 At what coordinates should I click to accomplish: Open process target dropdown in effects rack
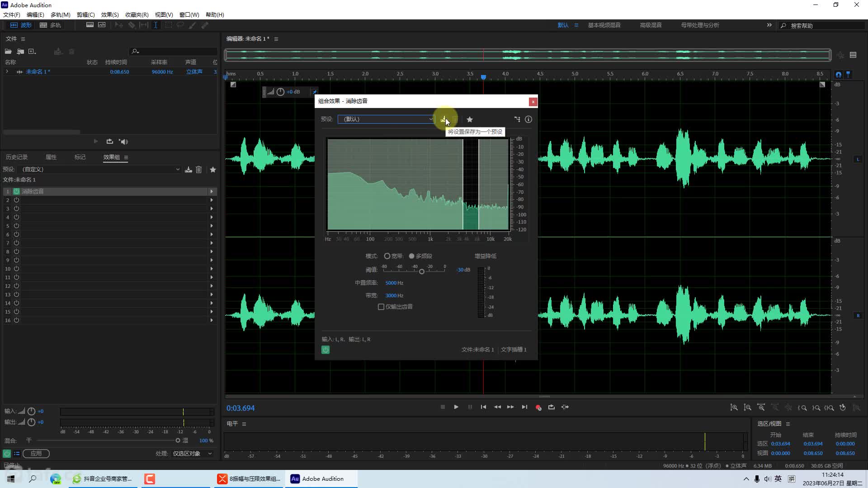point(192,454)
